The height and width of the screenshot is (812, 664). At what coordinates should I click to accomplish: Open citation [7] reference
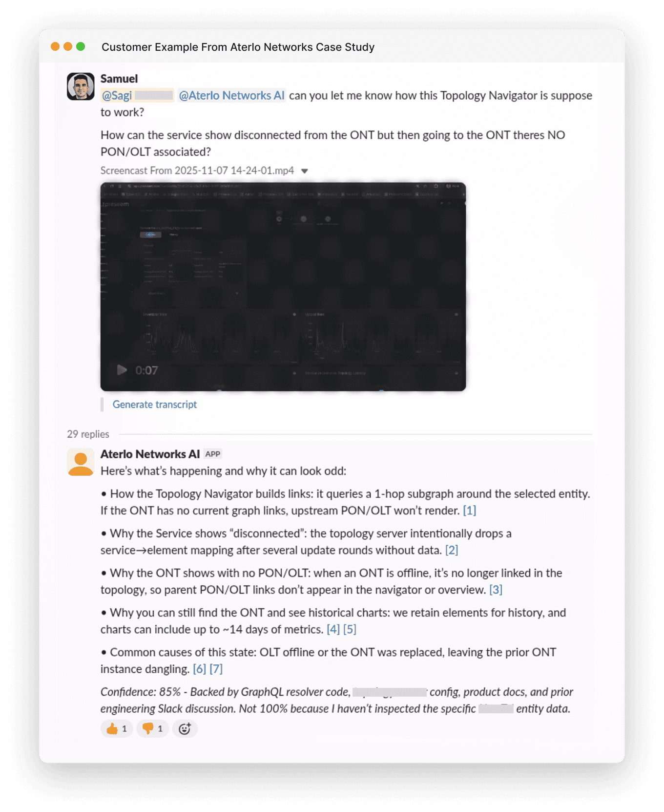coord(216,668)
